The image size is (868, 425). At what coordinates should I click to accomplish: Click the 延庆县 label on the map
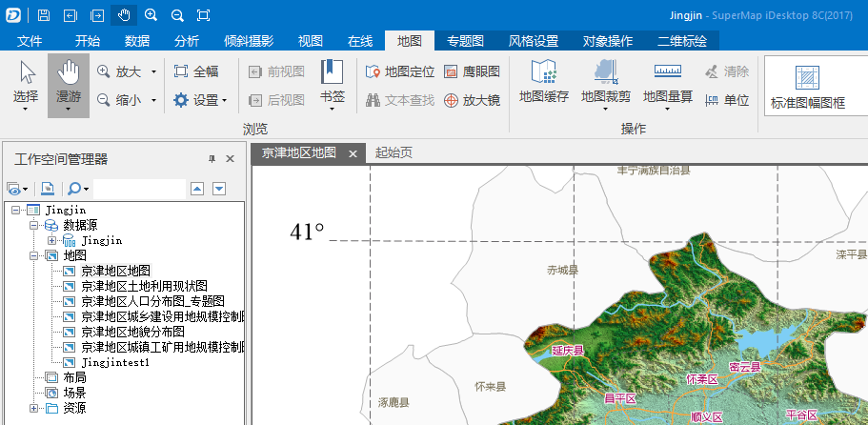(x=568, y=351)
